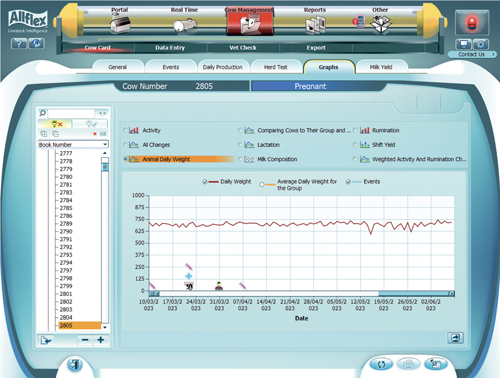This screenshot has height=378, width=500.
Task: Open the Events tab
Action: tap(171, 67)
